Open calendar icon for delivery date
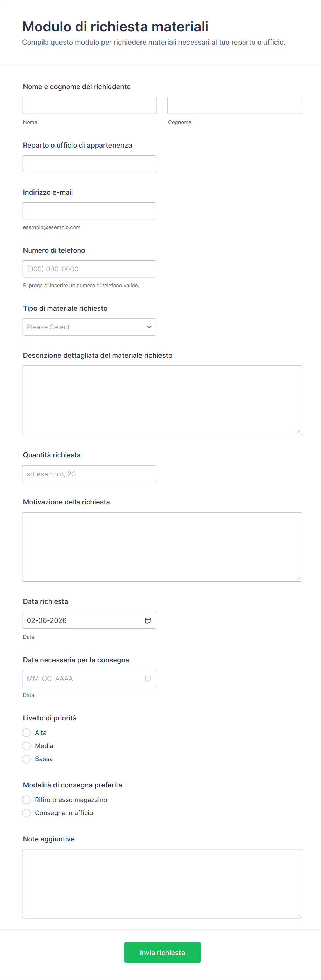Image resolution: width=321 pixels, height=980 pixels. coord(148,678)
